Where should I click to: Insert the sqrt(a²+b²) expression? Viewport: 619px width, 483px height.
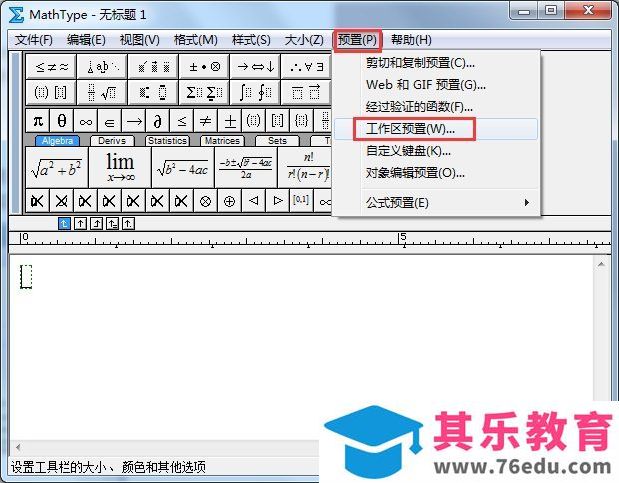tap(57, 167)
